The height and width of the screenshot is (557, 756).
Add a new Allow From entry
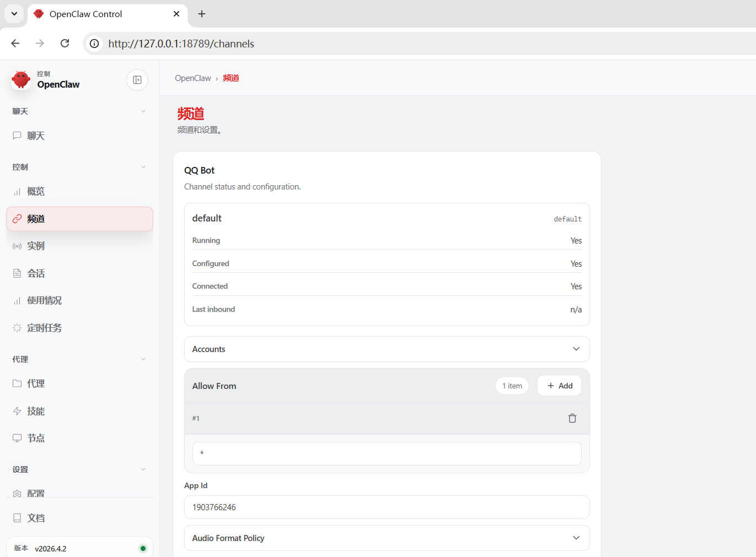[559, 386]
